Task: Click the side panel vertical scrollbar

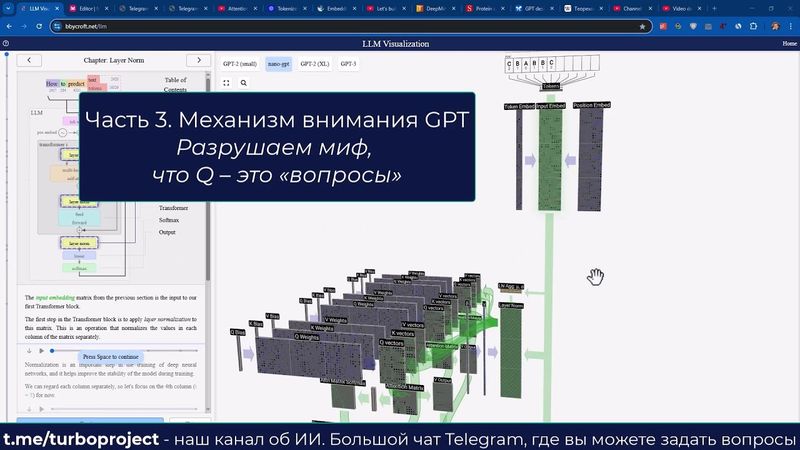Action: 208,177
